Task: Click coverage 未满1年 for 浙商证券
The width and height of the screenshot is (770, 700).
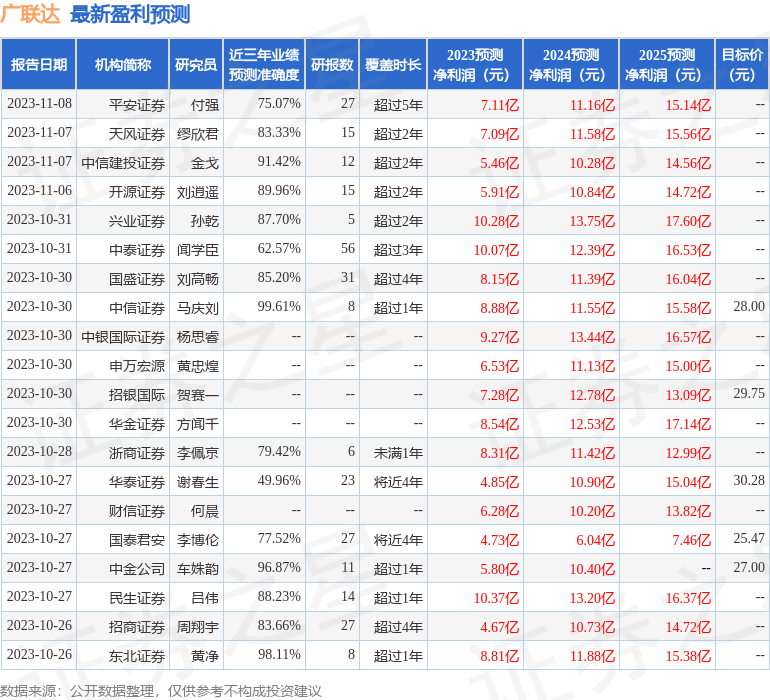Action: point(398,453)
